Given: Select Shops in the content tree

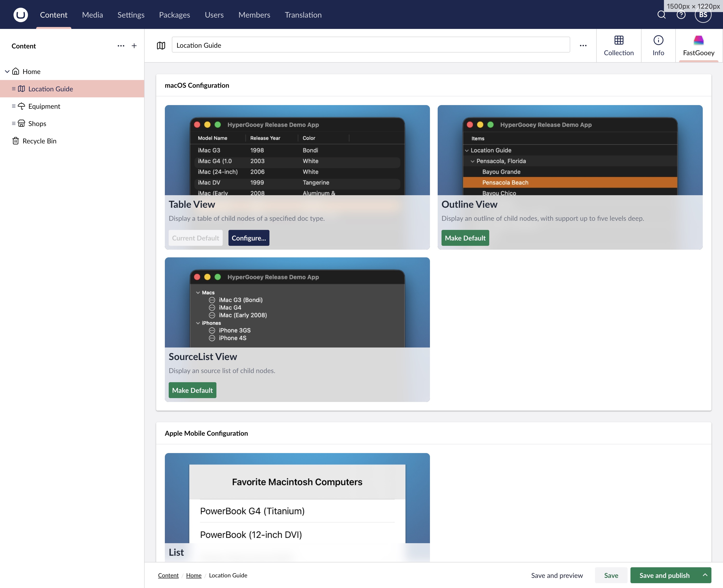Looking at the screenshot, I should 72,123.
